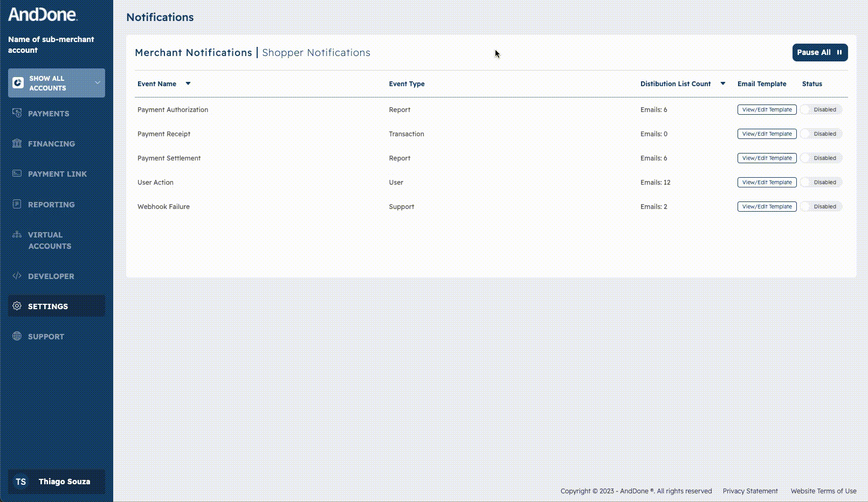Click the Payments sidebar icon

pos(17,113)
